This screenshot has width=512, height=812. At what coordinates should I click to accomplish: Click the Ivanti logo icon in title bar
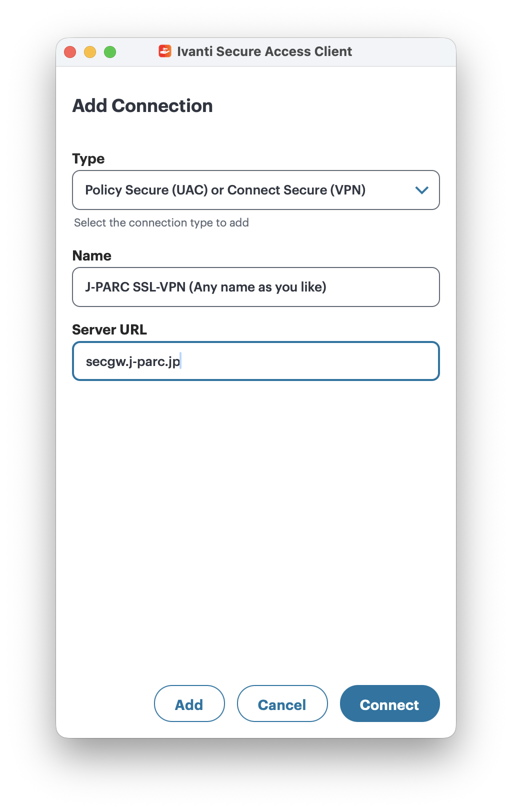point(164,51)
